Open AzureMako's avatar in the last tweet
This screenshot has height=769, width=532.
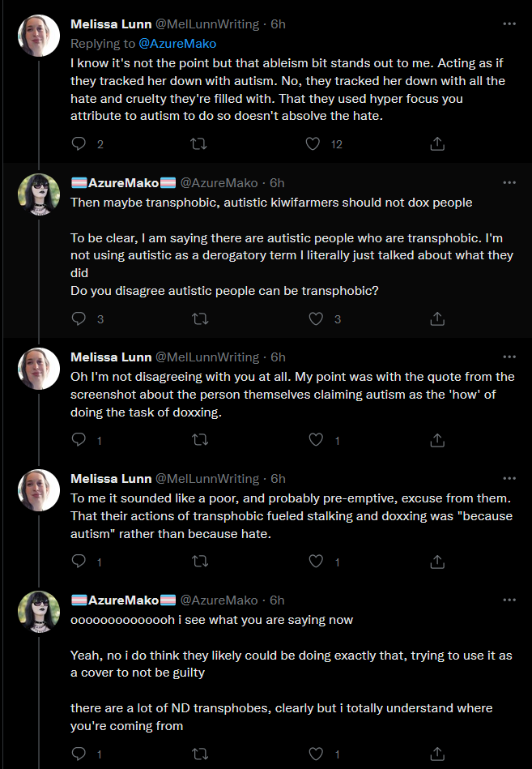click(39, 612)
